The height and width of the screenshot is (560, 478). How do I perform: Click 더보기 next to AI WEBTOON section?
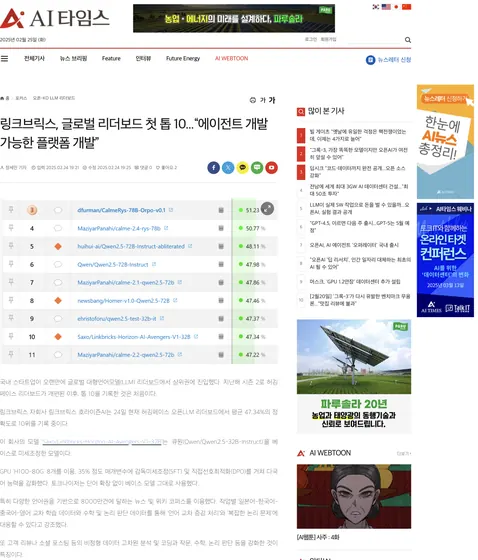pyautogui.click(x=404, y=454)
